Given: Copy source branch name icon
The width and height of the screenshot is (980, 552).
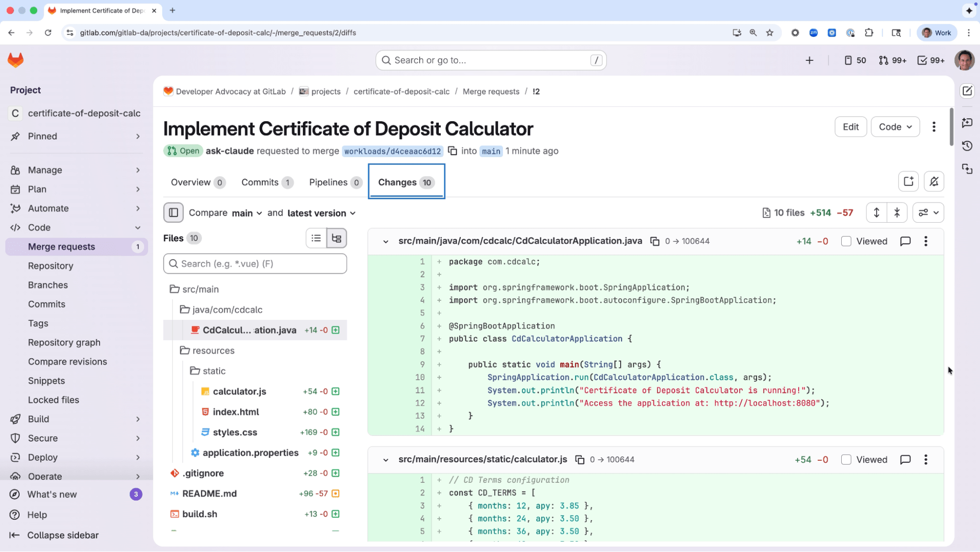Looking at the screenshot, I should 452,151.
